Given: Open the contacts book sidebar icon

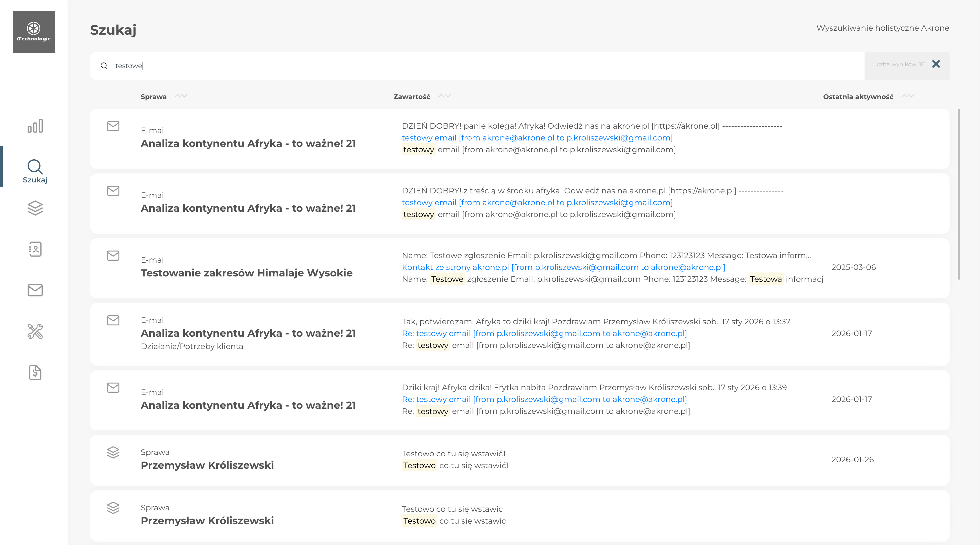Looking at the screenshot, I should [35, 249].
